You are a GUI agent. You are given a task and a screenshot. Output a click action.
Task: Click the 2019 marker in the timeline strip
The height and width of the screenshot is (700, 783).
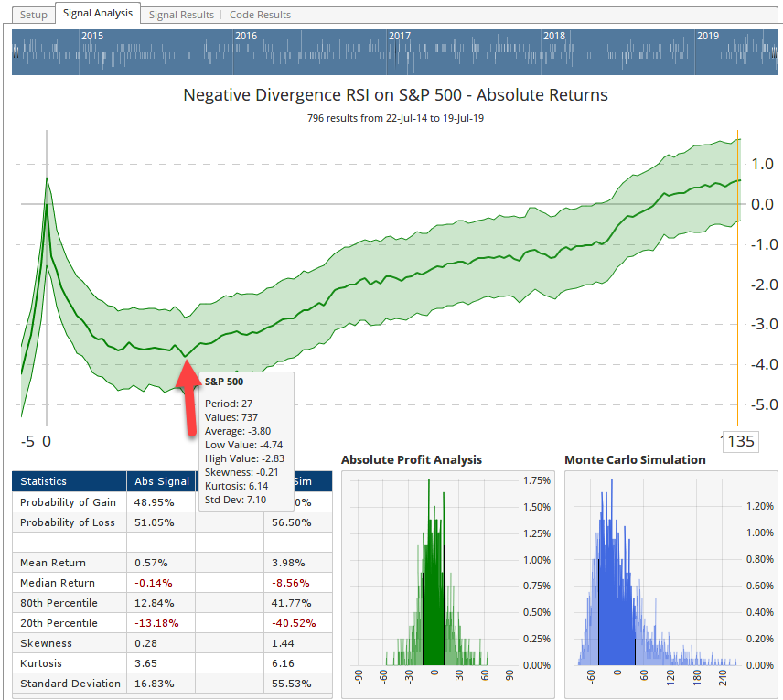[x=708, y=36]
